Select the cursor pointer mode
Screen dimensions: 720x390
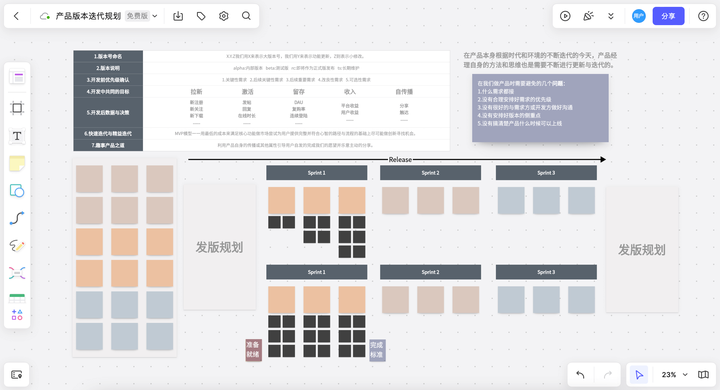coord(639,375)
